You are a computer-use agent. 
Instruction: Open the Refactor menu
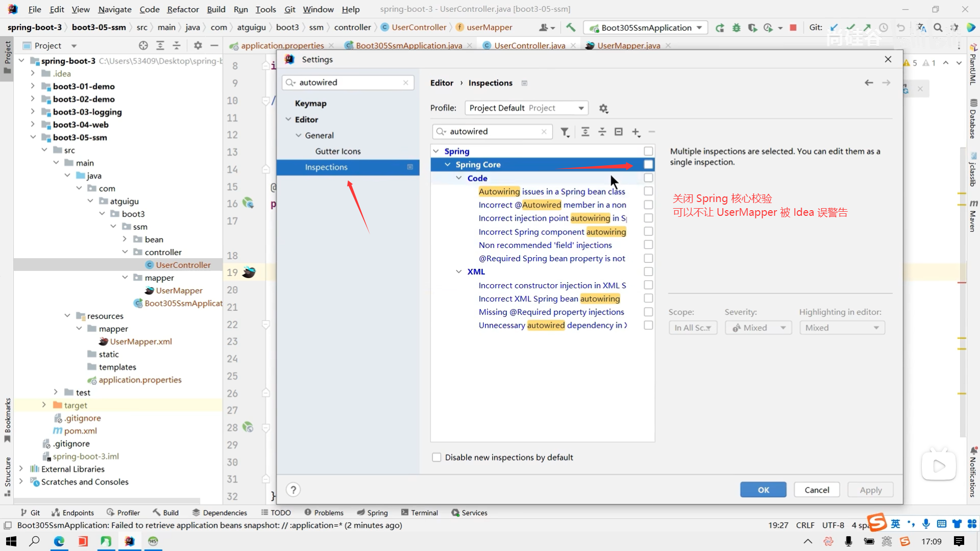(x=183, y=9)
